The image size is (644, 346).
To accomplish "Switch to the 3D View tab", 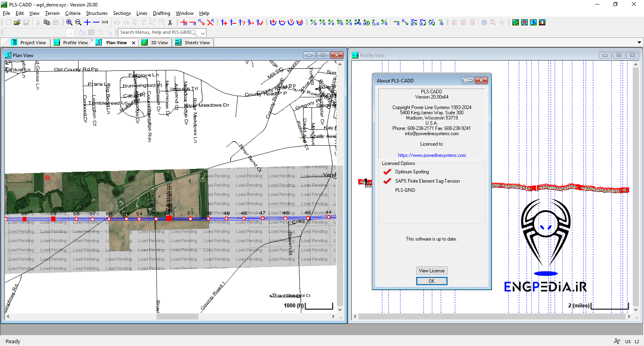I will [x=155, y=43].
